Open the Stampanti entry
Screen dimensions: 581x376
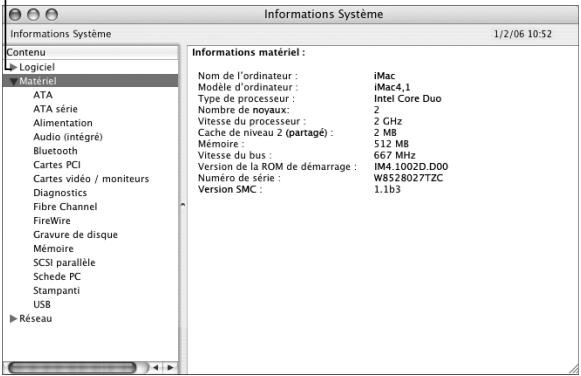point(56,291)
